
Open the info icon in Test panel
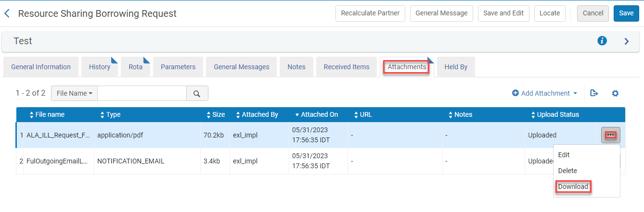pos(602,41)
